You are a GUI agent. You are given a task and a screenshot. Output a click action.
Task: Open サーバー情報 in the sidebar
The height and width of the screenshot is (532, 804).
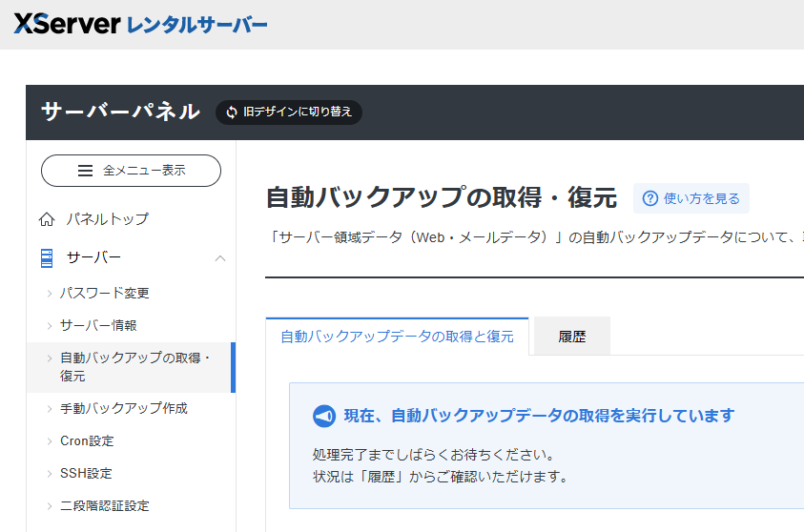[x=98, y=325]
